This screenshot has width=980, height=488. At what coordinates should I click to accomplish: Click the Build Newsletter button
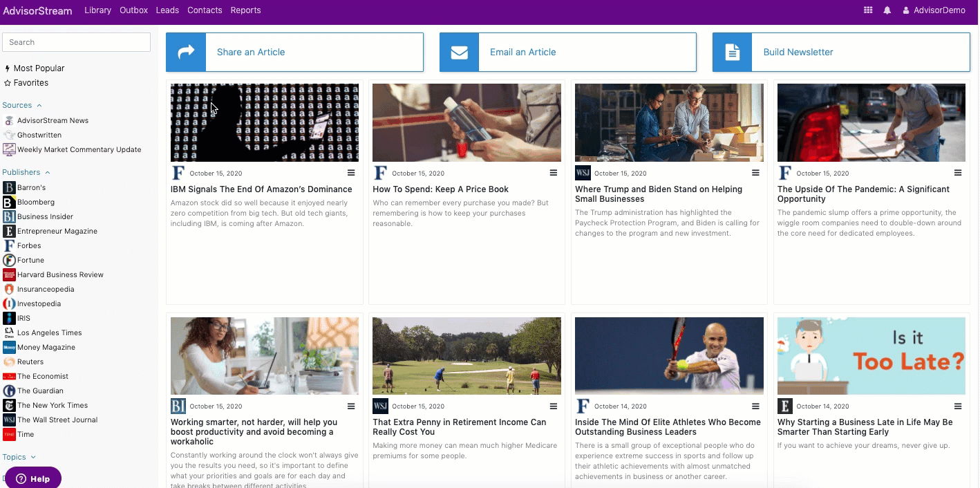click(x=842, y=52)
